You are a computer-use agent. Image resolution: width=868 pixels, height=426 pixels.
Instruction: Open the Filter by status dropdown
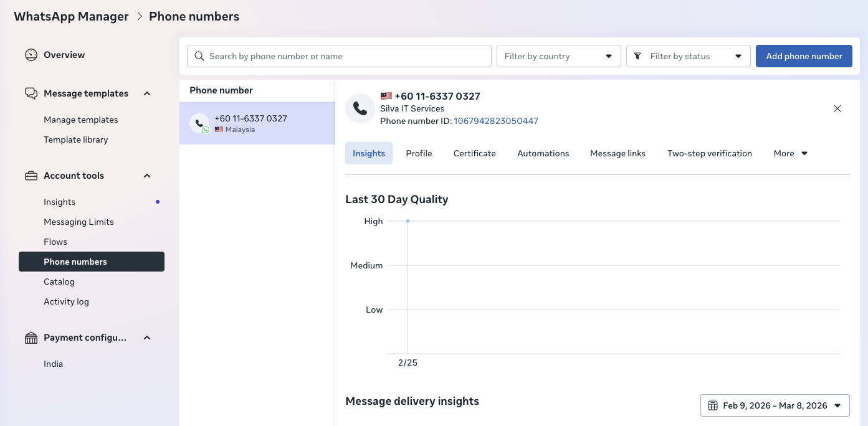coord(688,56)
